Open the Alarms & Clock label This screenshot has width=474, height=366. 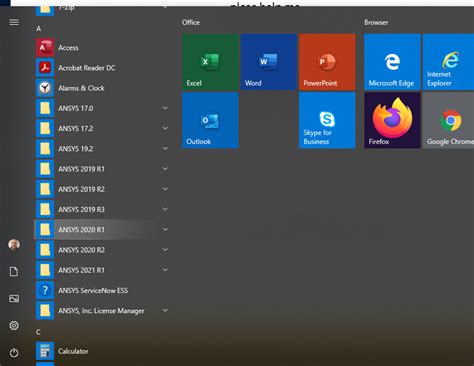[x=81, y=88]
